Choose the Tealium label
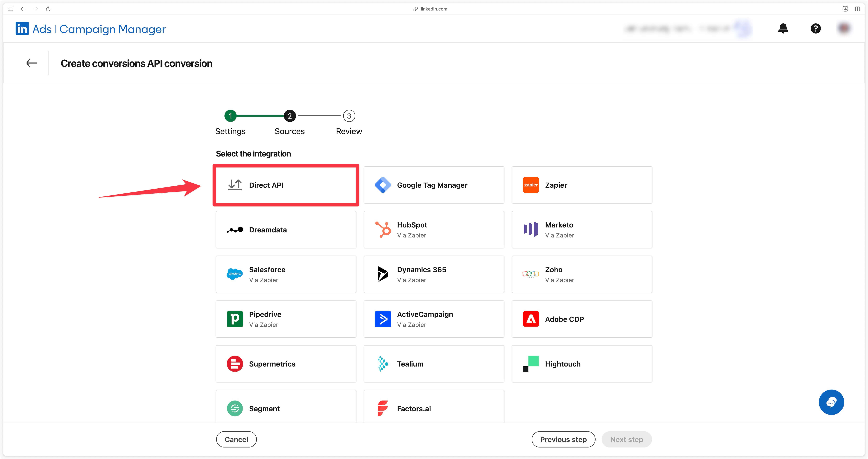 point(410,364)
